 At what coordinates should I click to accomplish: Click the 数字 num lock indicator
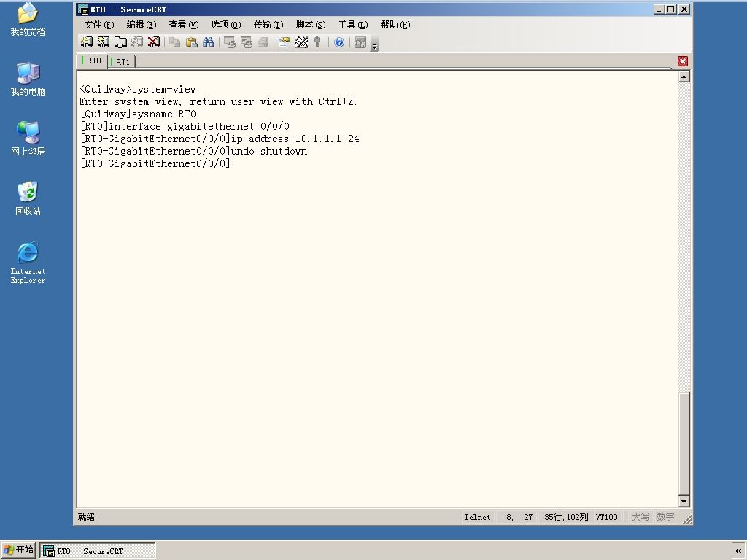pyautogui.click(x=665, y=517)
